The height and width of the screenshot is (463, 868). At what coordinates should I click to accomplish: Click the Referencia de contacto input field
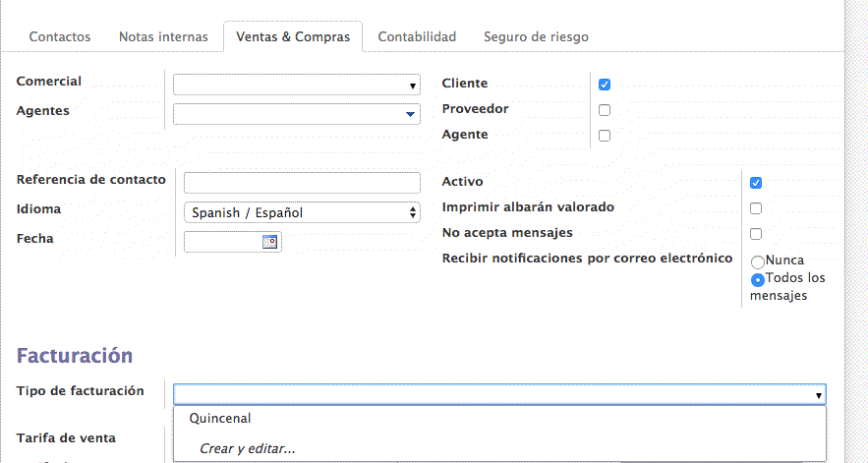tap(302, 183)
